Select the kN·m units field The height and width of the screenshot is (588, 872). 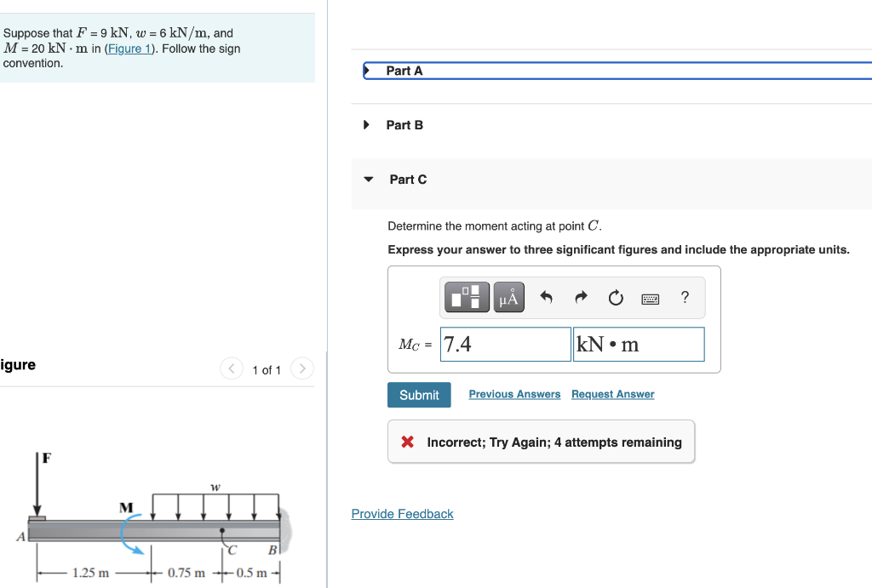pos(639,344)
